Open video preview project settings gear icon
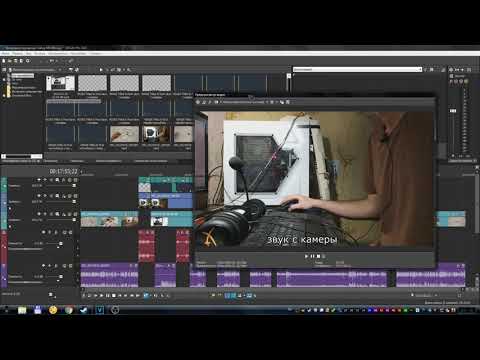The height and width of the screenshot is (360, 480). click(x=198, y=102)
